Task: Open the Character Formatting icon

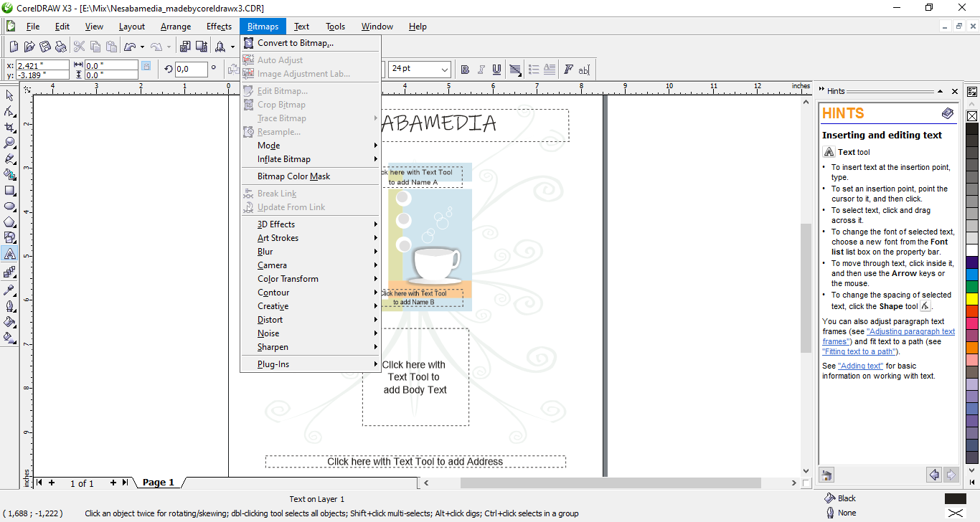Action: tap(568, 70)
